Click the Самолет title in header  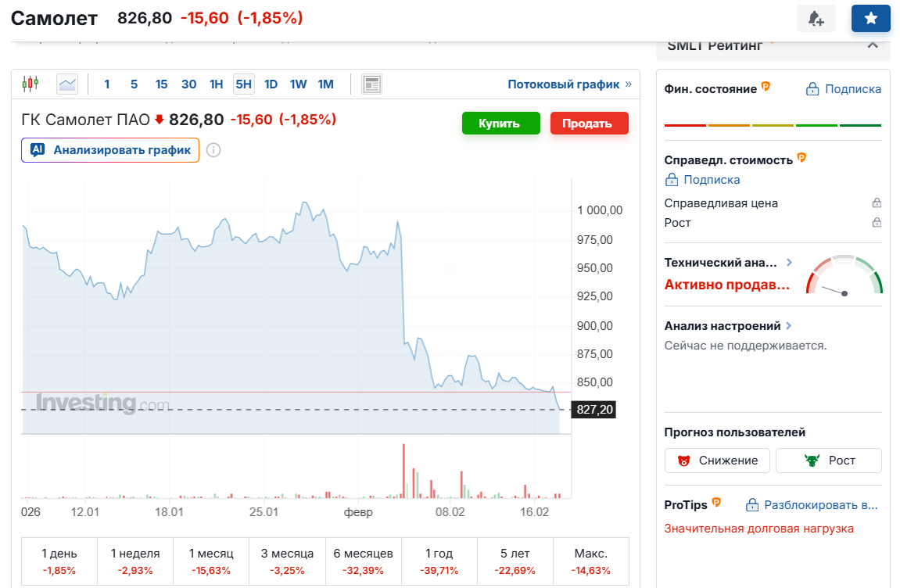[55, 19]
